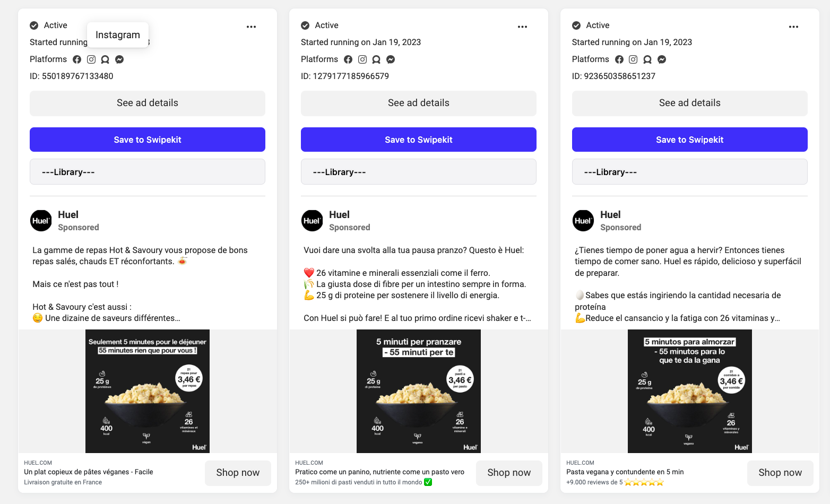Save the Italian Huel ad to Swipekit

pyautogui.click(x=418, y=140)
